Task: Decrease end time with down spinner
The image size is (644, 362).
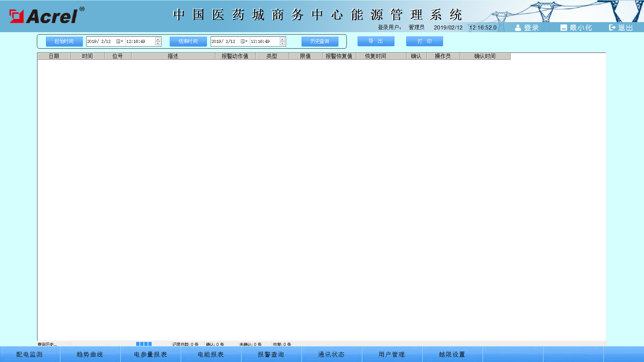Action: [x=282, y=44]
